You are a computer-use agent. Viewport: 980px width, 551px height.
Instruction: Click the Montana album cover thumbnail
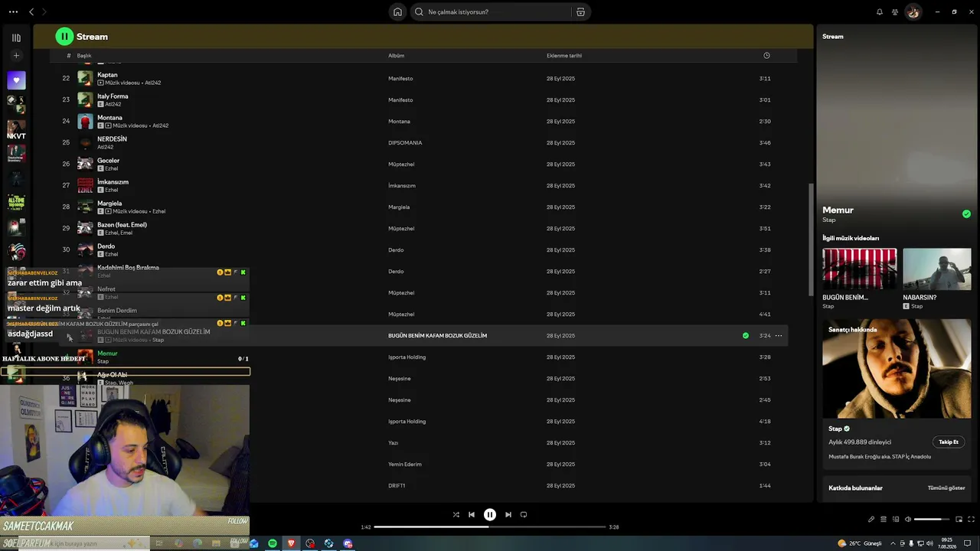tap(85, 121)
